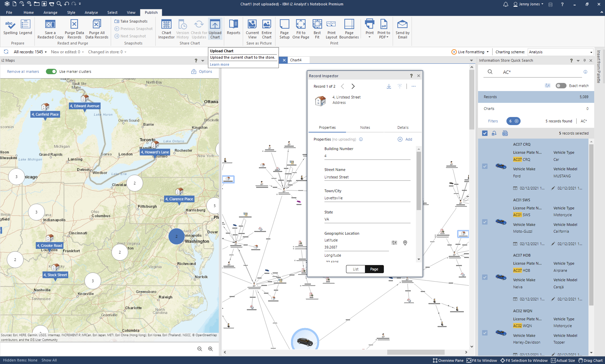605x364 pixels.
Task: Expand the All records 1545 dropdown
Action: click(x=46, y=52)
